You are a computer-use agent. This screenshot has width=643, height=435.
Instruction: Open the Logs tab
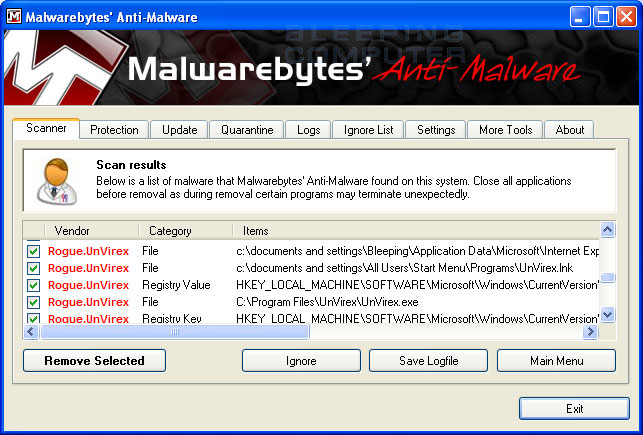pyautogui.click(x=308, y=130)
